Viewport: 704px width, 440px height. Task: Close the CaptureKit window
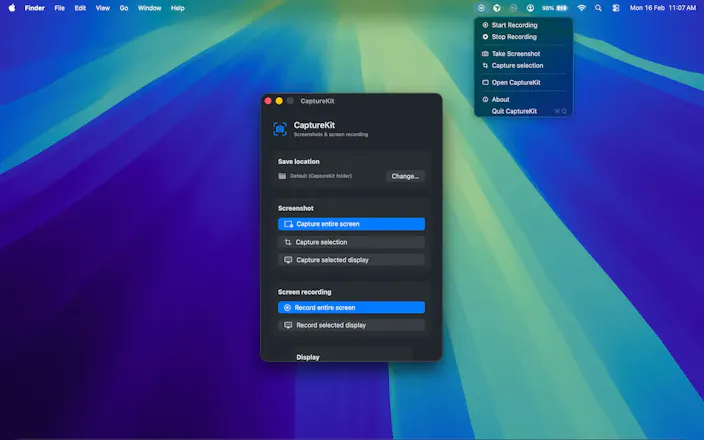268,101
